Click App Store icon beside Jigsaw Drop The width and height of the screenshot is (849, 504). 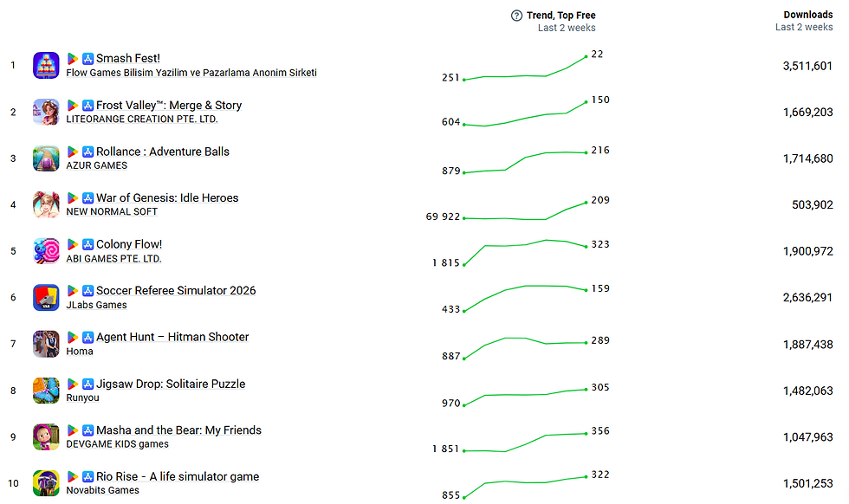tap(87, 384)
